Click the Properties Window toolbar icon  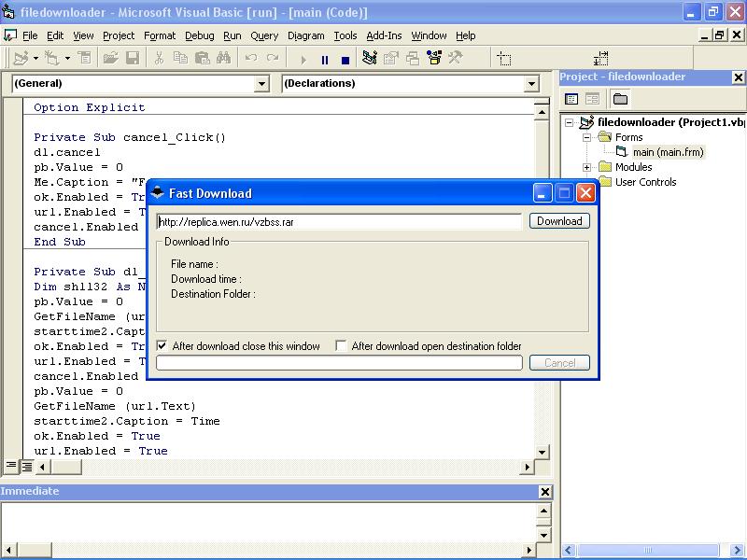point(390,58)
